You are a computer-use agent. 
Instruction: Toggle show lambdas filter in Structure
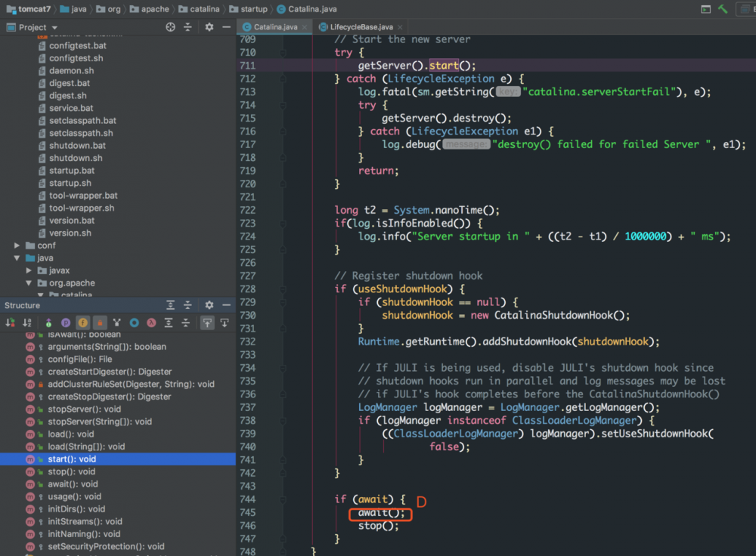tap(151, 323)
